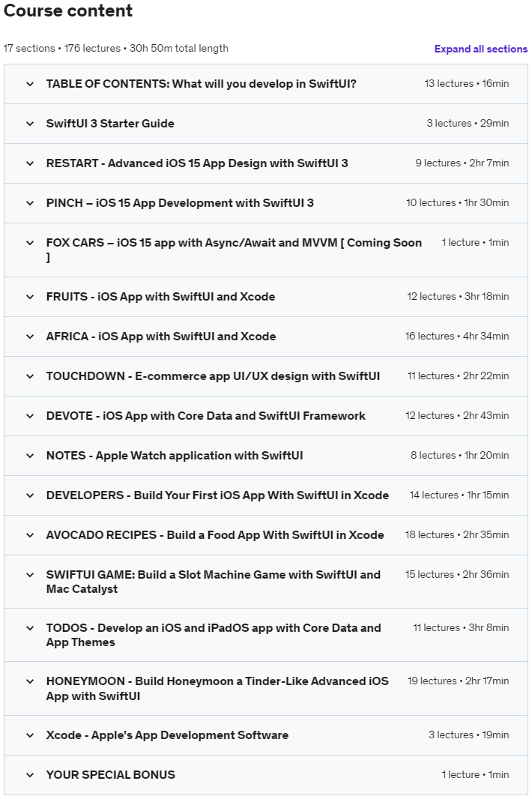Click the FRUITS section chevron arrow
Viewport: 532px width, 799px height.
30,297
